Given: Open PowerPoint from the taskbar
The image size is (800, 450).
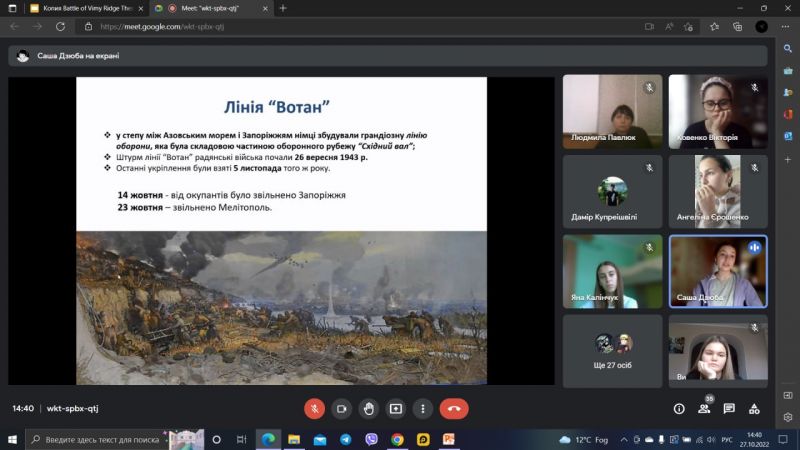Looking at the screenshot, I should (x=449, y=439).
